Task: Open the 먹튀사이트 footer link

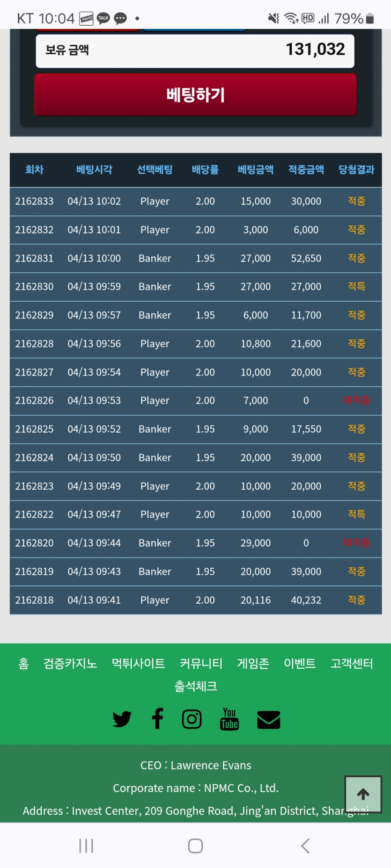Action: point(138,663)
